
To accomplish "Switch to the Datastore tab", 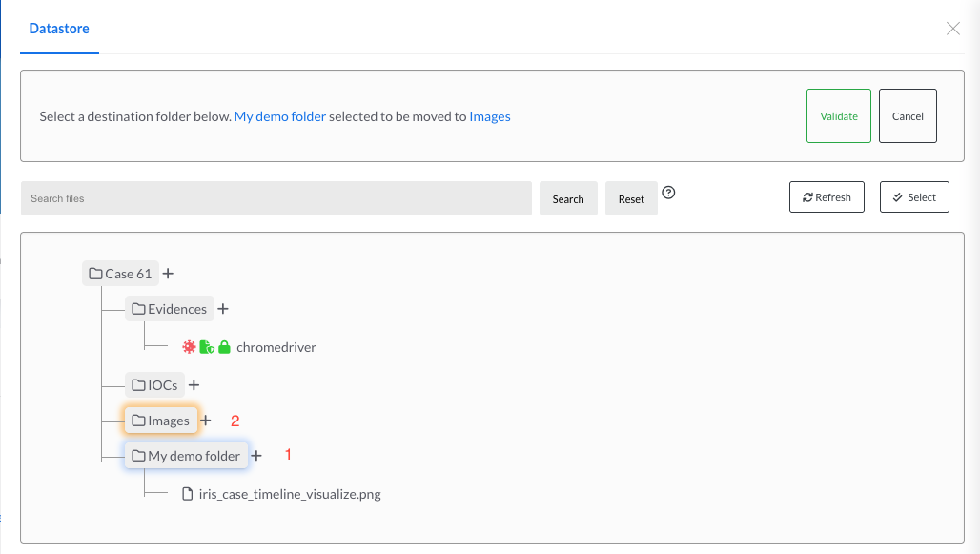I will [x=59, y=29].
